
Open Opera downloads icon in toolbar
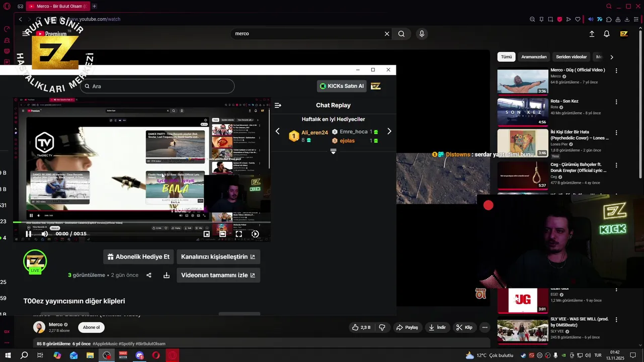point(627,19)
